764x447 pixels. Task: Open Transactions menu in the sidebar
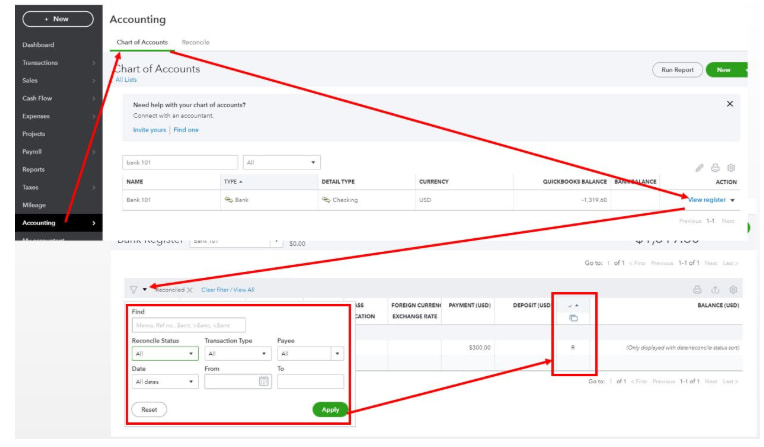(x=40, y=63)
